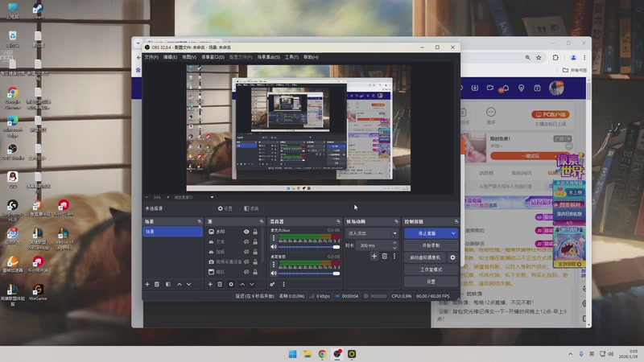
Task: Toggle lock on 水印 source
Action: coord(255,232)
